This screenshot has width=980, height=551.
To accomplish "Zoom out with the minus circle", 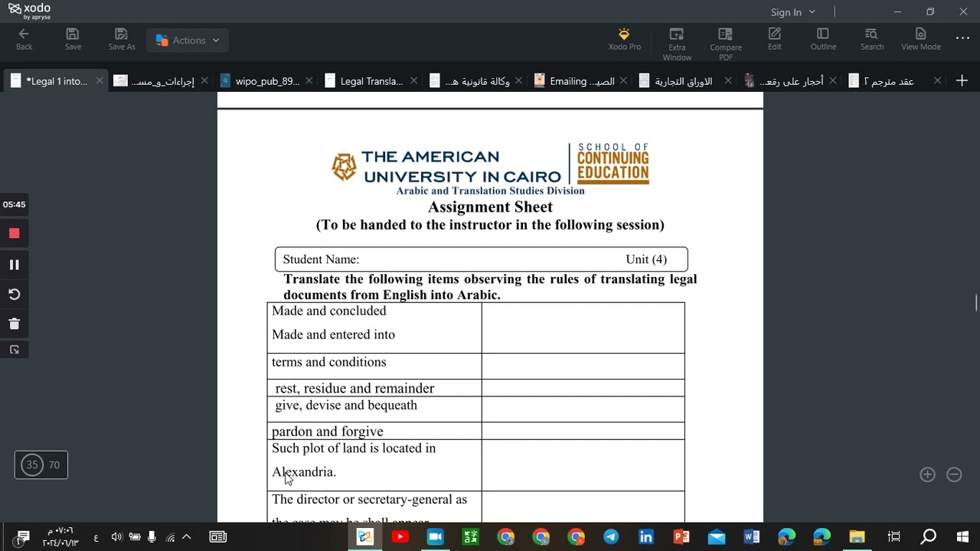I will coord(954,474).
